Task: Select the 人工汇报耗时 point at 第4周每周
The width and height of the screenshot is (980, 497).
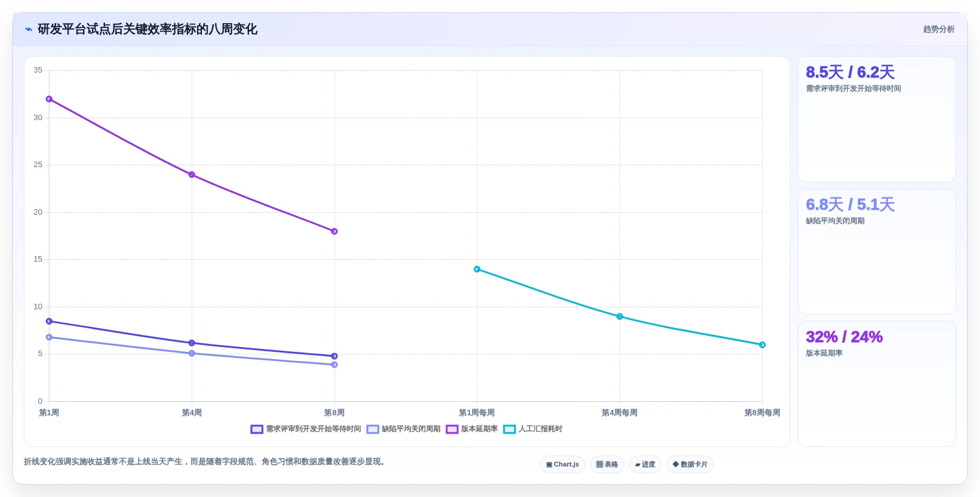Action: click(619, 316)
